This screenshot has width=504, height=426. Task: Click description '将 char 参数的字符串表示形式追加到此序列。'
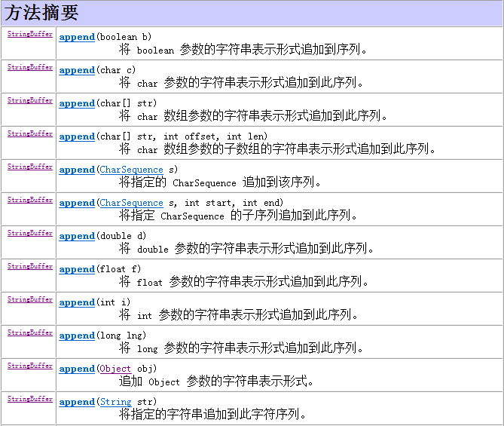(x=241, y=83)
